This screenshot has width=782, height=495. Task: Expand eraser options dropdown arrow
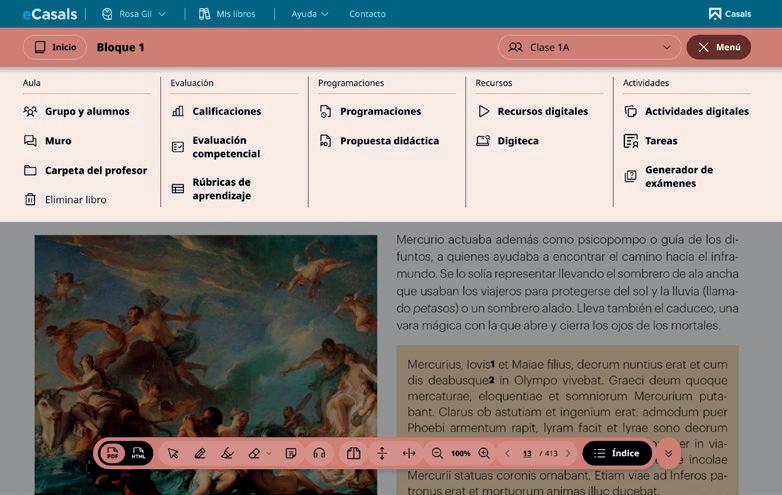pos(269,453)
